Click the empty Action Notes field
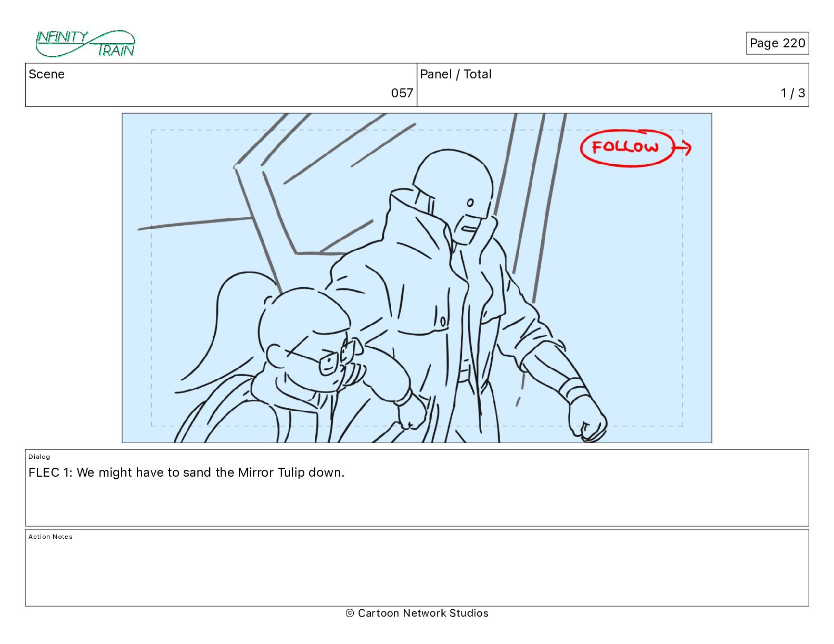The height and width of the screenshot is (644, 834). pos(417,568)
